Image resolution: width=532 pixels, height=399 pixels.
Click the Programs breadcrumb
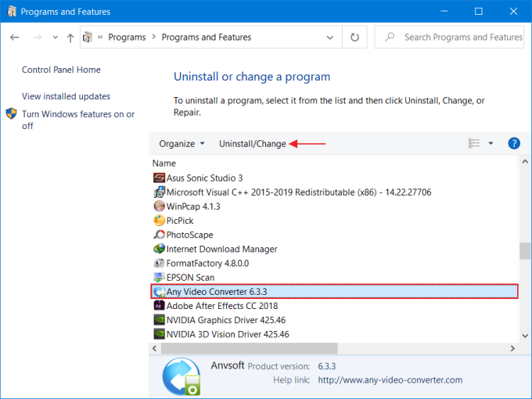point(127,37)
